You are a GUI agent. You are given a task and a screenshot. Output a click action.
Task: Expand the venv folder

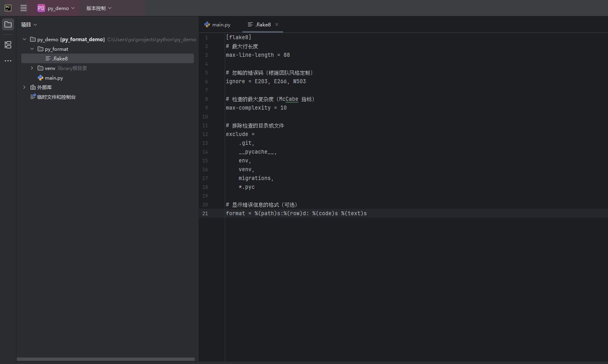pos(32,68)
